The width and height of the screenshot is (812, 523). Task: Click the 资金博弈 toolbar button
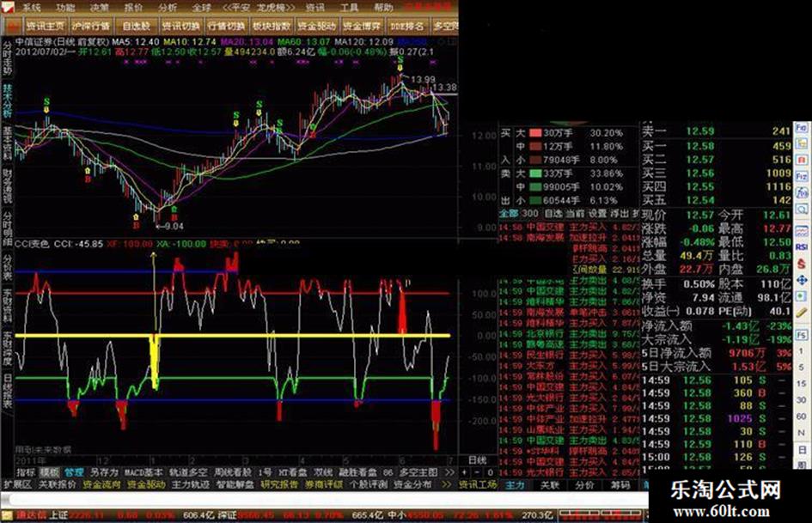click(x=362, y=26)
